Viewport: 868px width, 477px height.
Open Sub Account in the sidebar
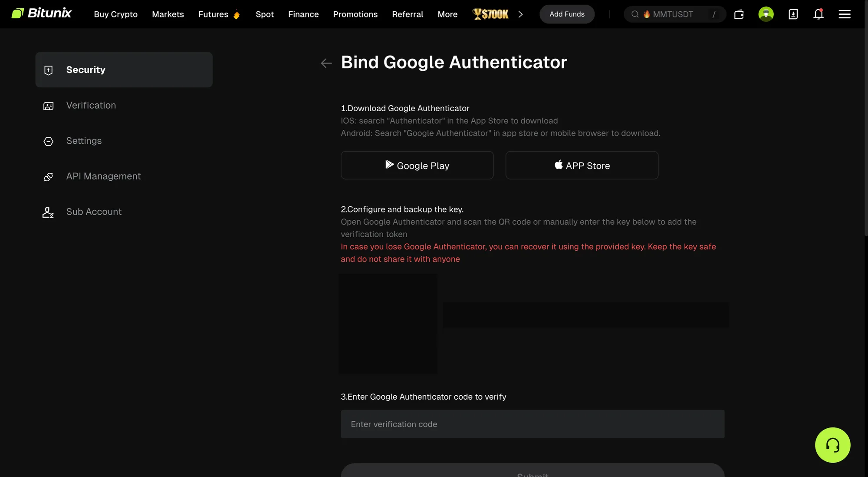124,212
